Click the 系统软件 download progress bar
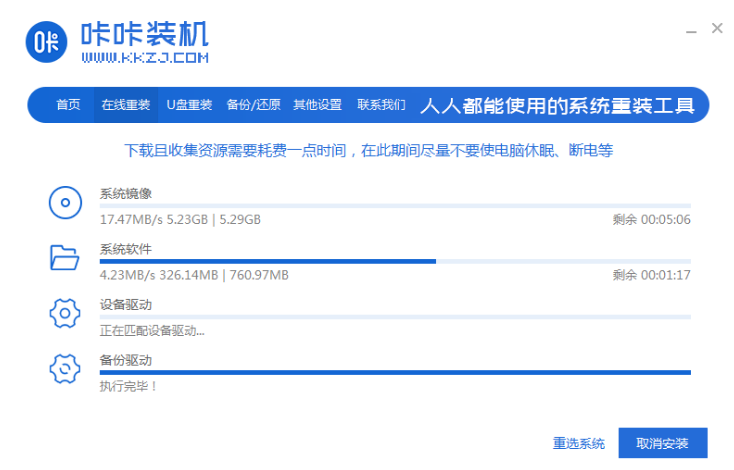 pos(395,261)
